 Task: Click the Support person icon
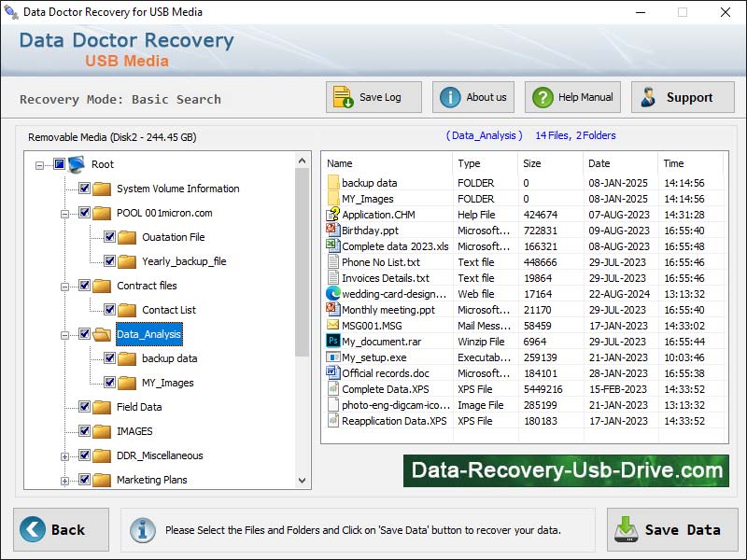pos(649,96)
